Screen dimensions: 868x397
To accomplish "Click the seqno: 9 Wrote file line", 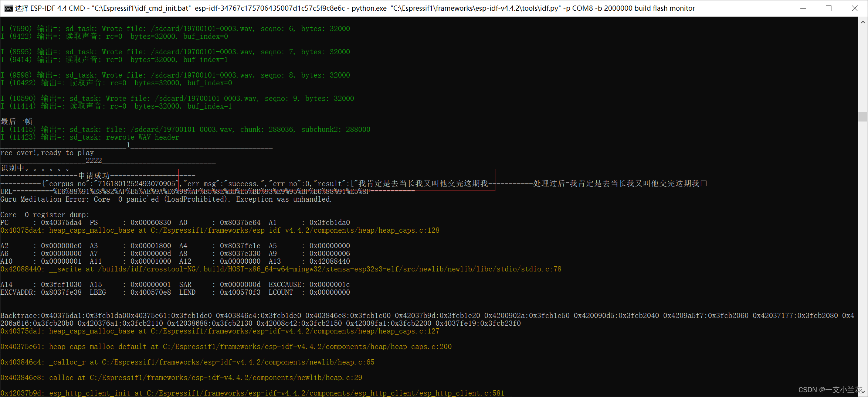I will pos(177,98).
